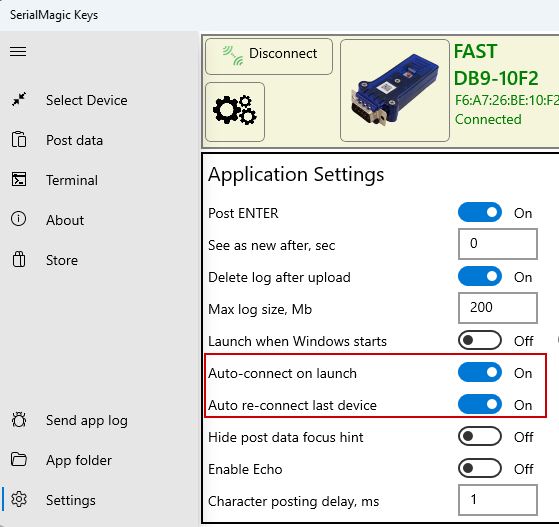Click the Enable Echo label

(245, 469)
